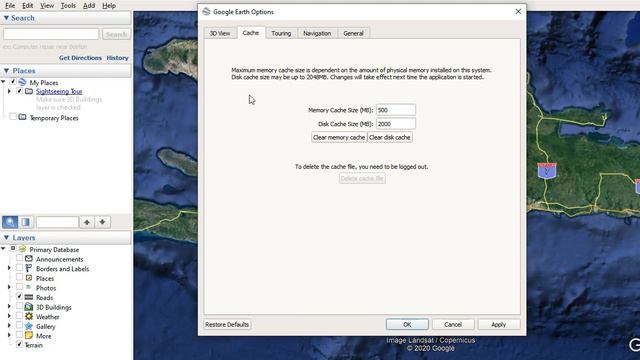Enable the Photos layer checkbox
640x360 pixels.
click(19, 287)
